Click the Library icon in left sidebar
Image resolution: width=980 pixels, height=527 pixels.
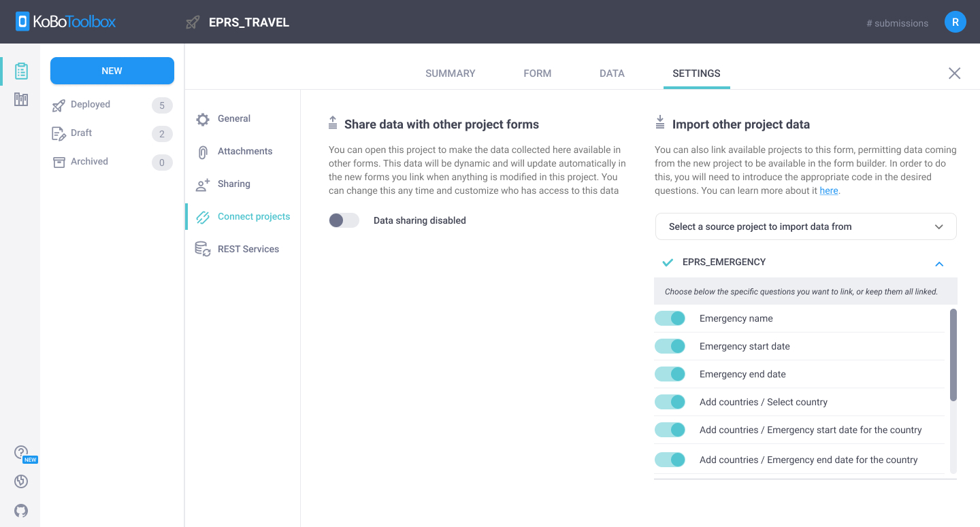click(20, 99)
